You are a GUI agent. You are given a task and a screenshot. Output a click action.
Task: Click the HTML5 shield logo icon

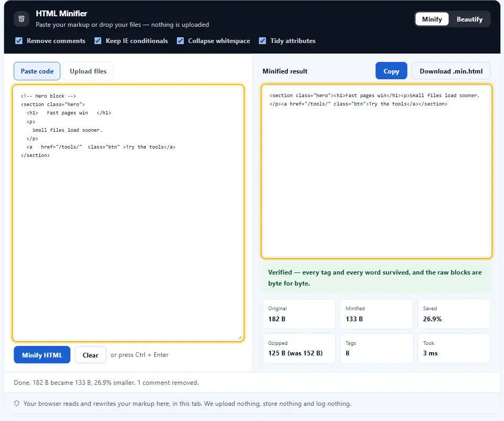pos(22,19)
